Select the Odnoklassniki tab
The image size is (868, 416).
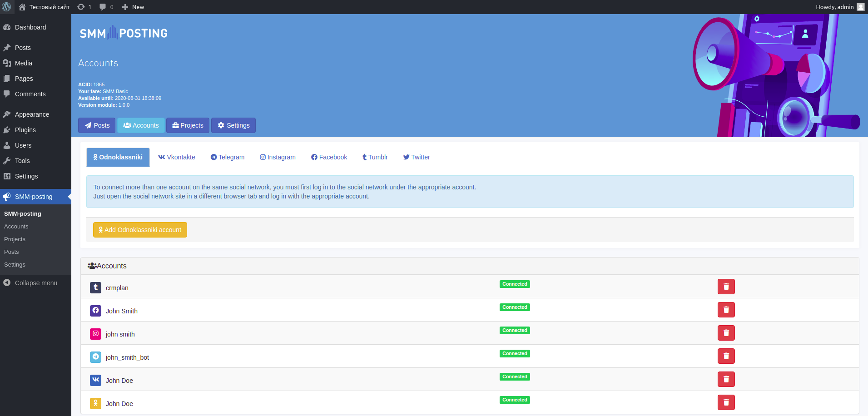(118, 157)
